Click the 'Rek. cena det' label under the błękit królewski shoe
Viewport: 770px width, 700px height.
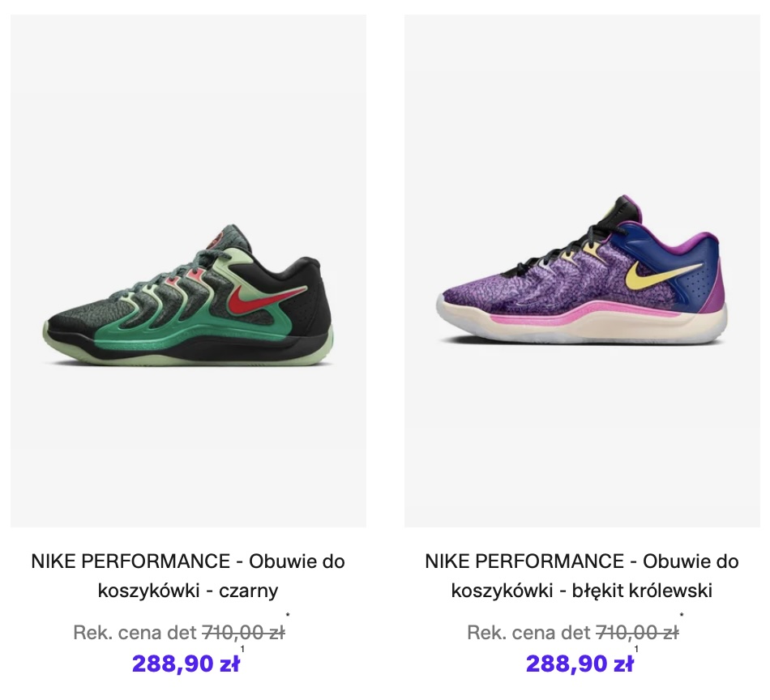529,633
